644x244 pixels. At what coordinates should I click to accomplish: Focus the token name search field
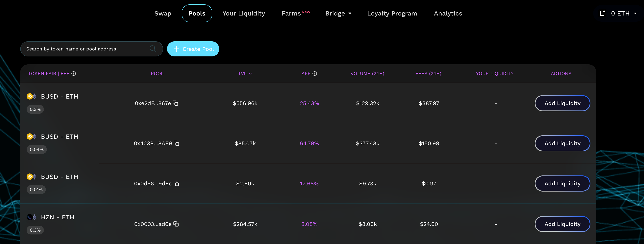(85, 49)
